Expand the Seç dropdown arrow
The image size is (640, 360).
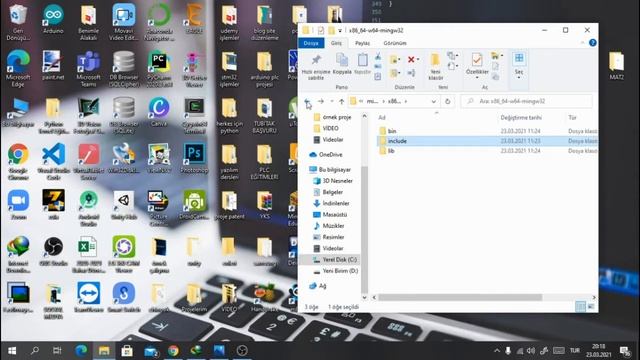[x=519, y=78]
